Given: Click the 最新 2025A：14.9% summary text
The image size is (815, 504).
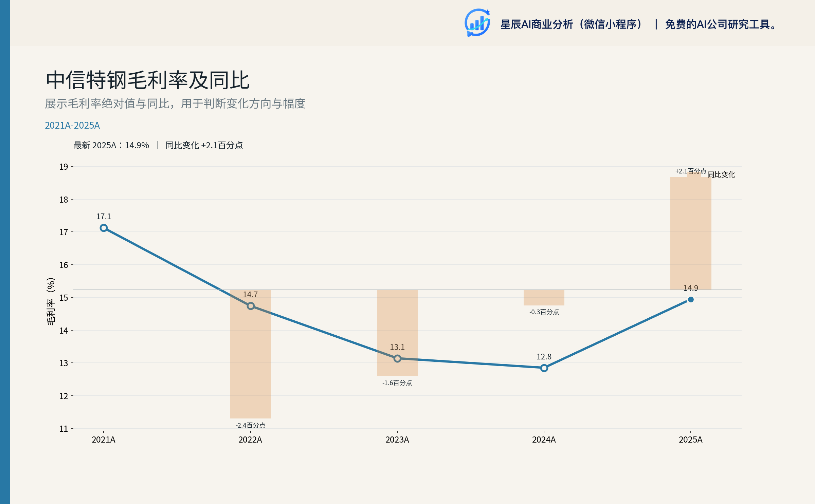Looking at the screenshot, I should pos(111,145).
